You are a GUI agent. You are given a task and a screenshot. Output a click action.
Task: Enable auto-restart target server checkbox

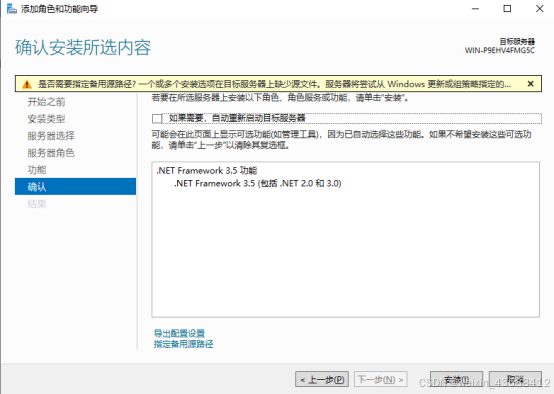coord(157,118)
